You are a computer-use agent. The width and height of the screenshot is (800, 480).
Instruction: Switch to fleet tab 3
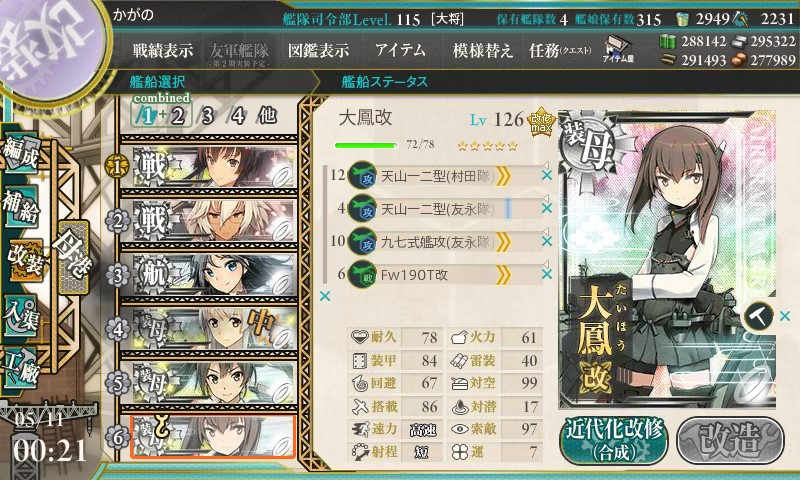[x=207, y=116]
